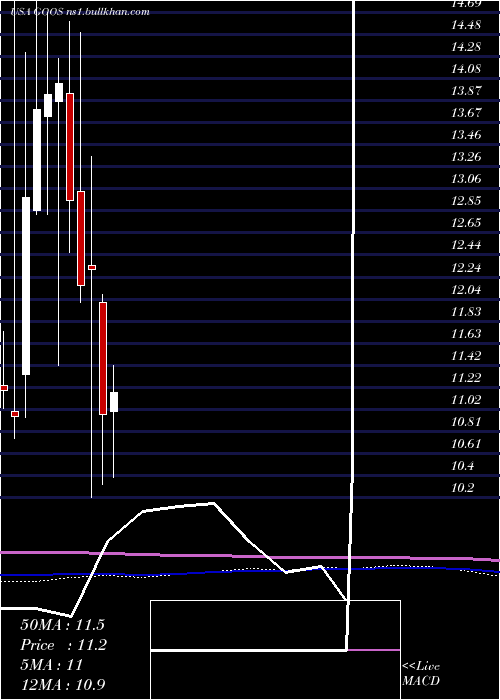Click the 13.67 price axis label
The image size is (500, 700).
466,113
